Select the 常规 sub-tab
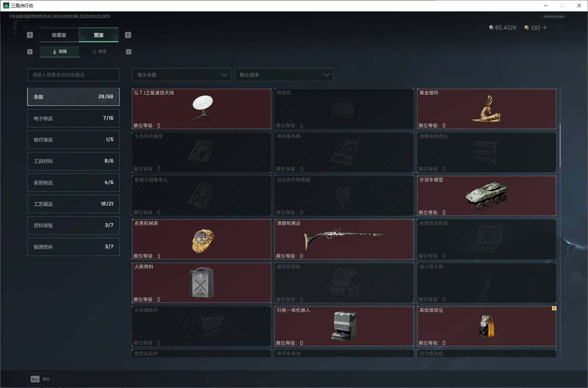 (59, 51)
